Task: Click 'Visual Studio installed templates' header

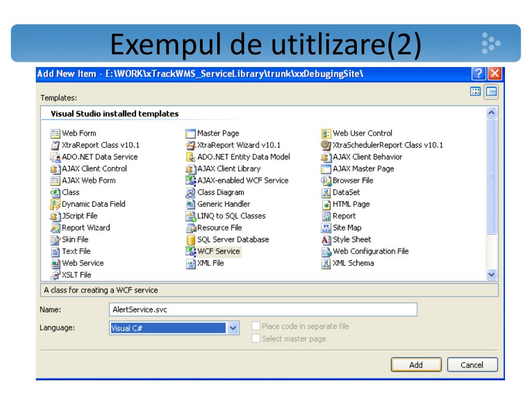Action: tap(115, 114)
